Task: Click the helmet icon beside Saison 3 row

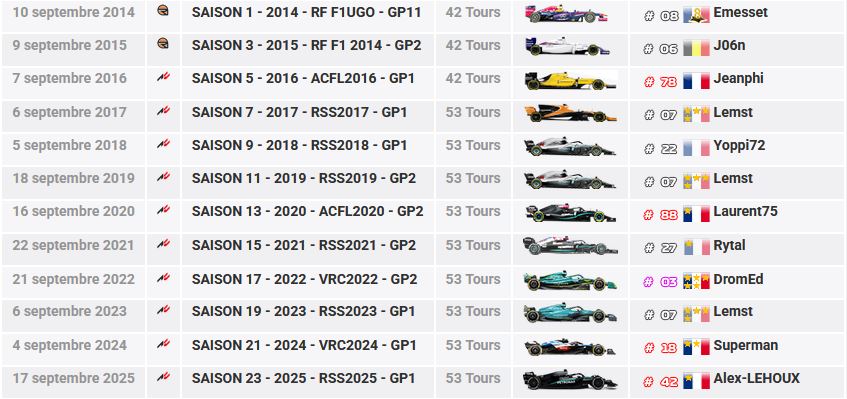Action: pyautogui.click(x=163, y=43)
